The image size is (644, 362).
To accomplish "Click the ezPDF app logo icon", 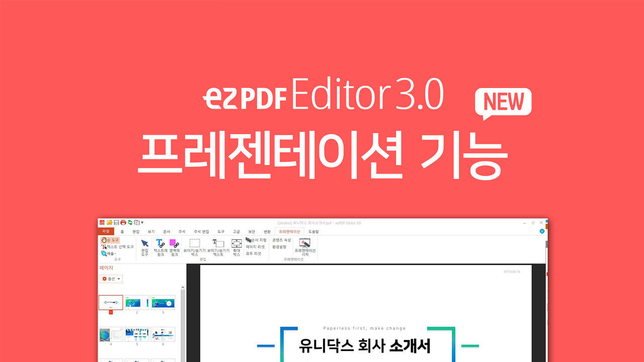I will 102,222.
